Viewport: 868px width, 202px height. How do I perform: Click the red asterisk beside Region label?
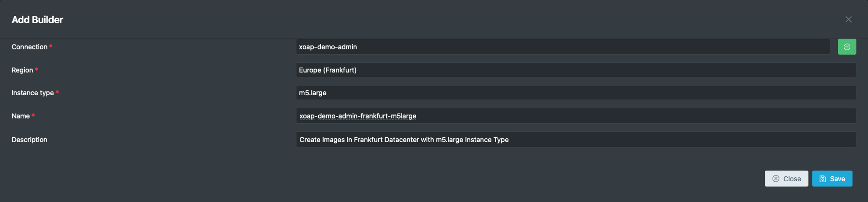36,70
